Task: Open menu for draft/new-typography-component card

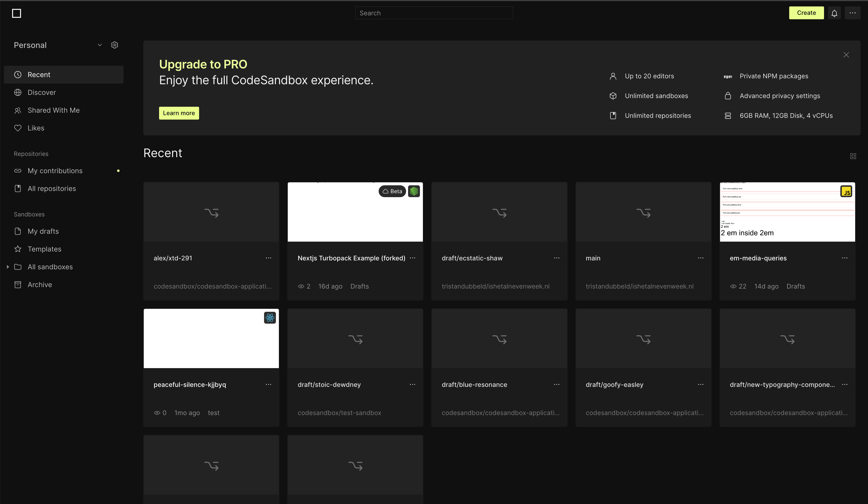Action: 845,384
